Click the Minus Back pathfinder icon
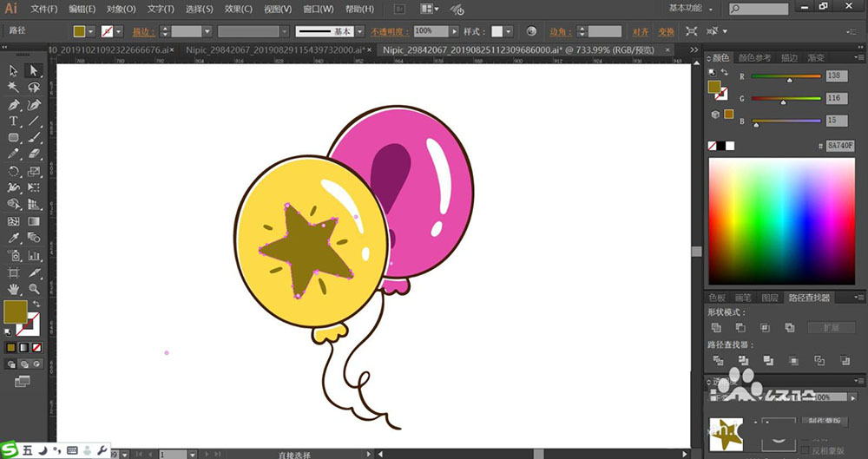 tap(845, 360)
